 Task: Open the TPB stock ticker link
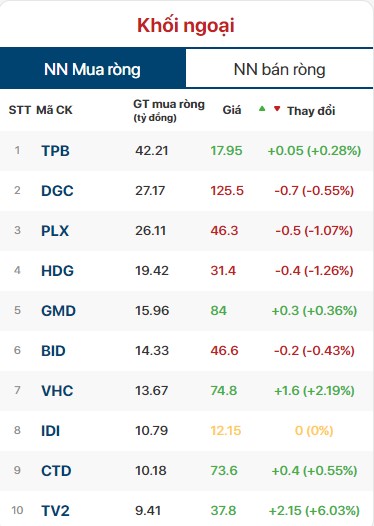(55, 151)
